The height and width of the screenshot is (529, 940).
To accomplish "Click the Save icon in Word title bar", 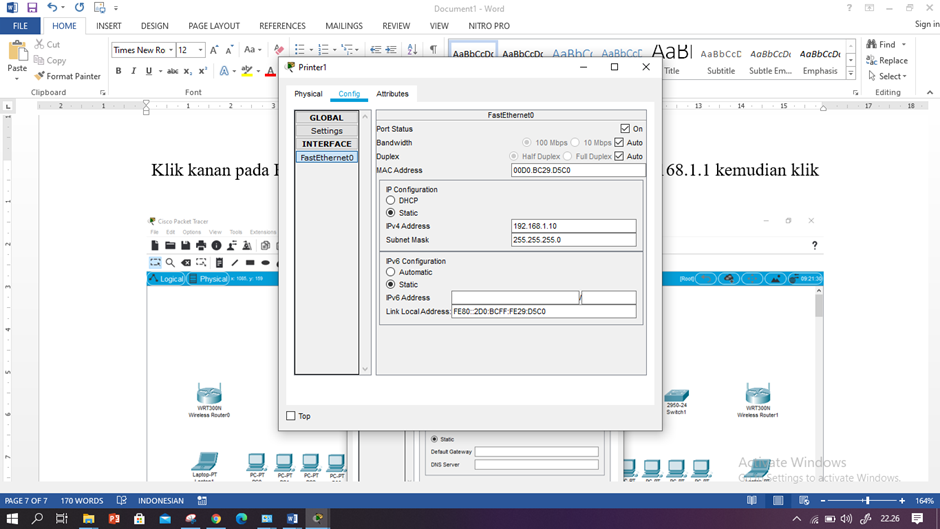I will [x=32, y=8].
